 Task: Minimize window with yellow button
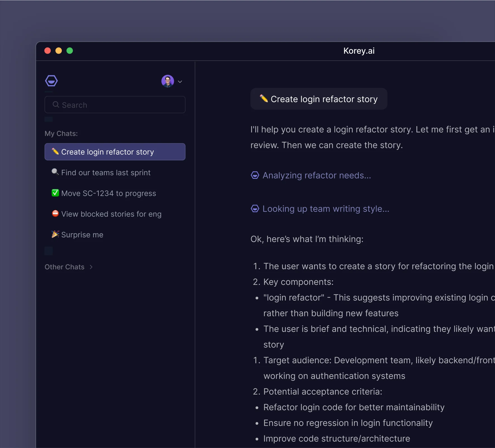[59, 51]
